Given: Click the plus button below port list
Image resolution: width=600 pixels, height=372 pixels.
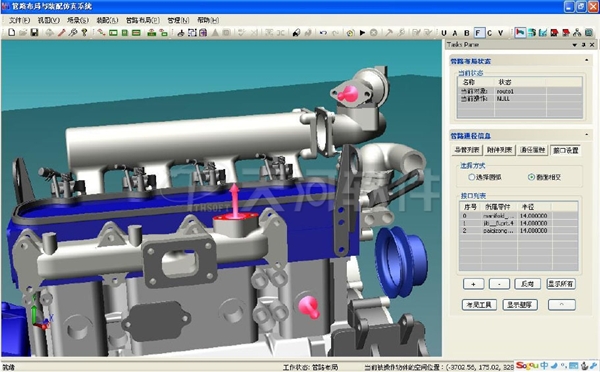Looking at the screenshot, I should (474, 284).
